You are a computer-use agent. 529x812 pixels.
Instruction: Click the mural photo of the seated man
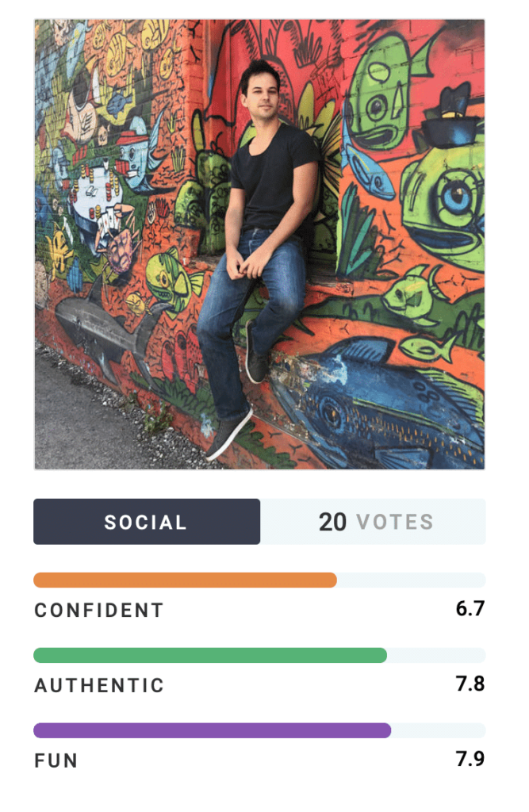[259, 244]
